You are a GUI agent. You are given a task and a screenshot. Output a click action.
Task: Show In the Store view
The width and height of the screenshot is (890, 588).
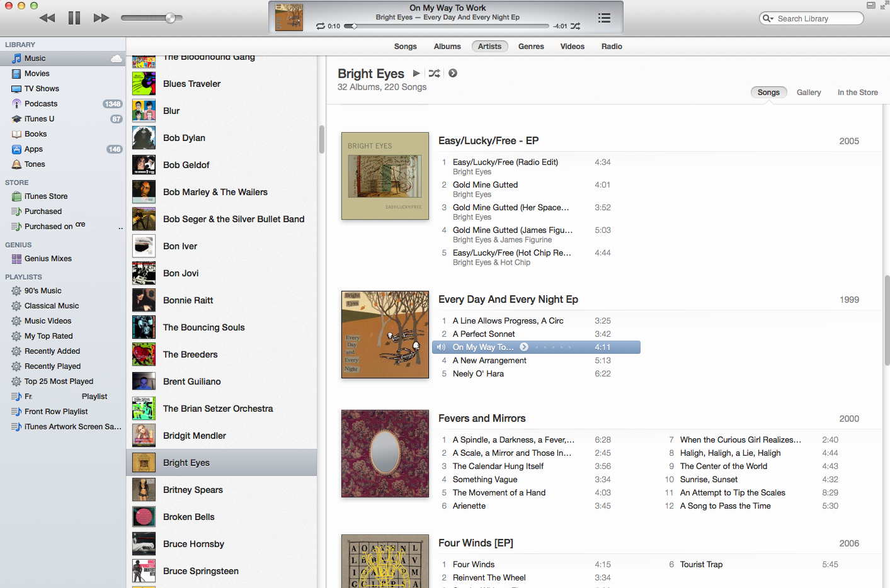pos(857,92)
